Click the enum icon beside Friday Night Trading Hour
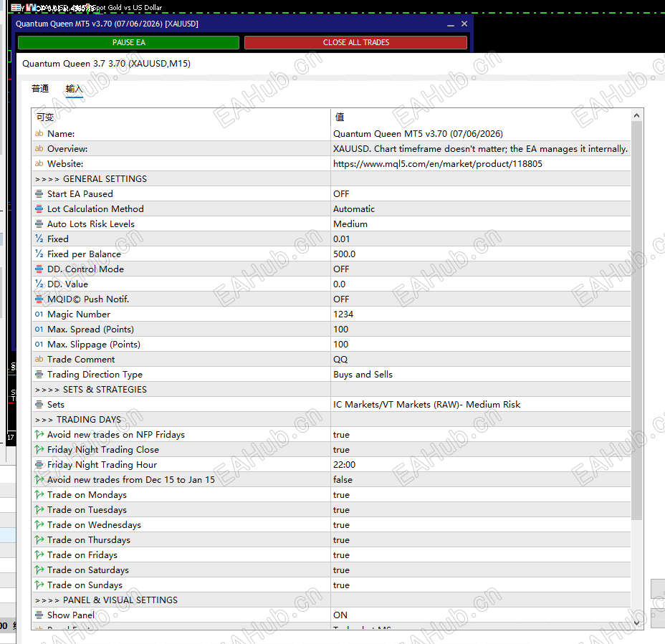Viewport: 665px width, 644px height. [39, 465]
